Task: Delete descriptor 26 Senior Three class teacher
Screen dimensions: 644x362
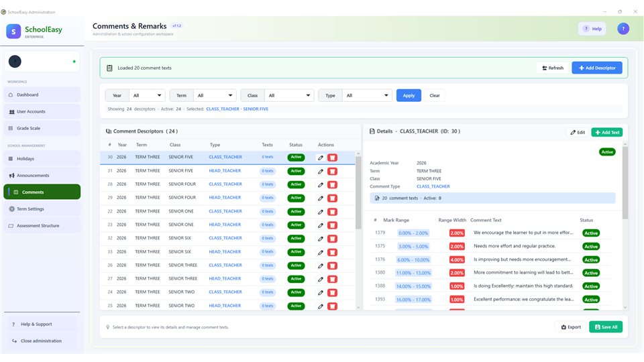Action: pos(332,265)
